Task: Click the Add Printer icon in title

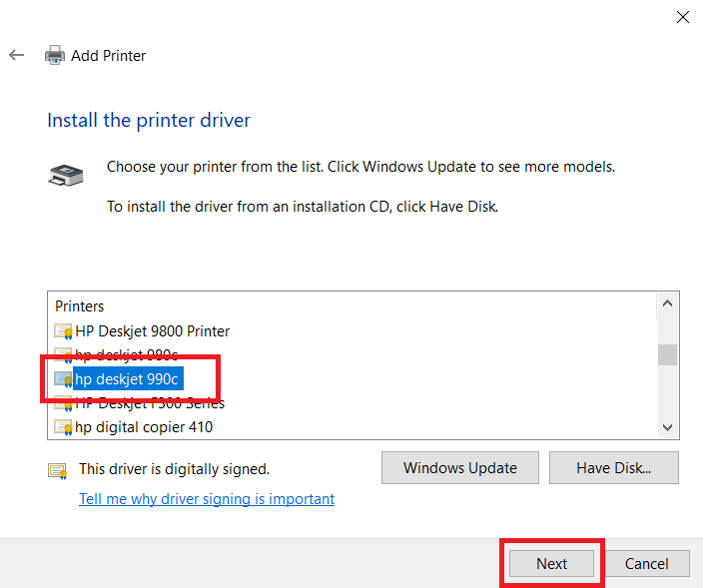Action: tap(55, 55)
